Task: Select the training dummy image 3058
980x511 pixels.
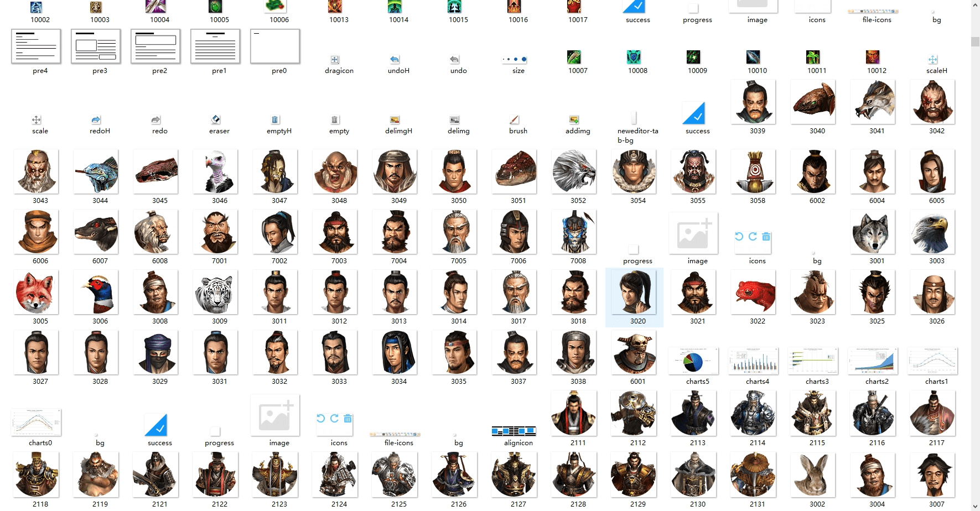Action: pos(753,171)
